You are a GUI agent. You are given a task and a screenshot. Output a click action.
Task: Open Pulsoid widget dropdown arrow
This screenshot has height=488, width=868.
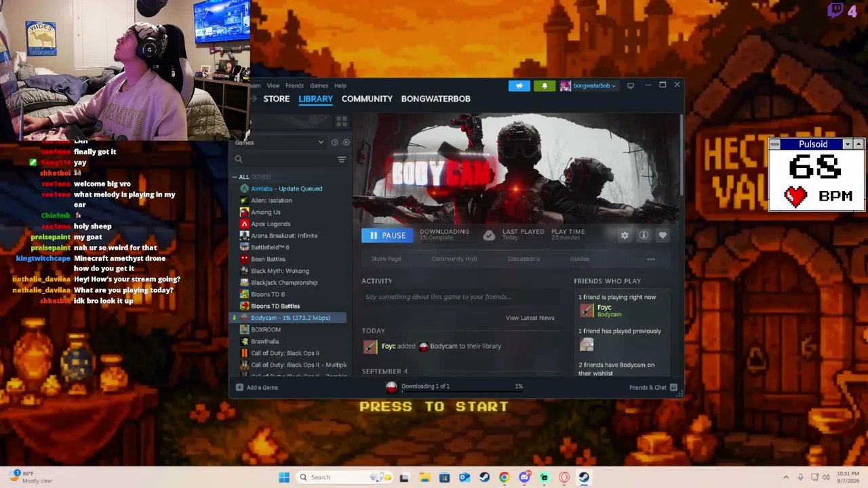847,144
